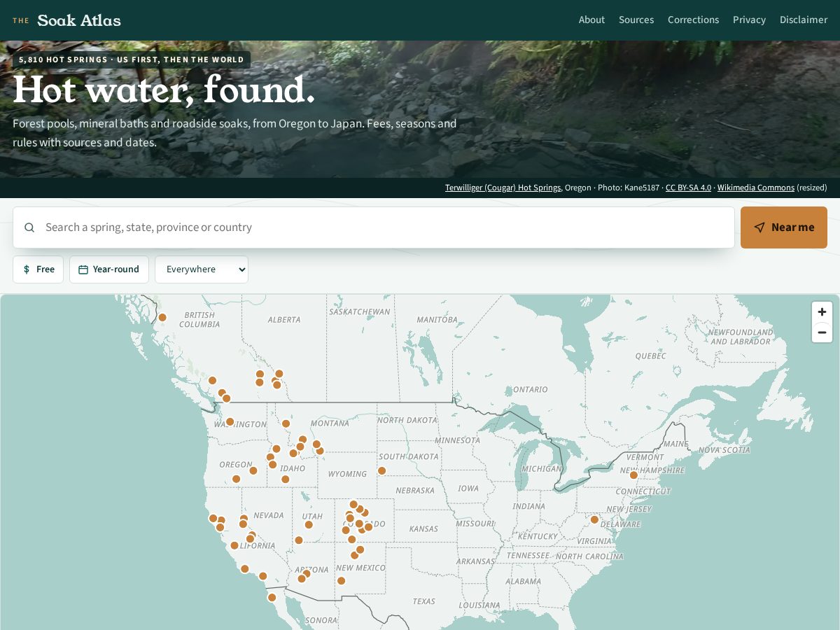This screenshot has height=630, width=840.
Task: Open Terwilliger (Cougar) Hot Springs link
Action: [503, 188]
